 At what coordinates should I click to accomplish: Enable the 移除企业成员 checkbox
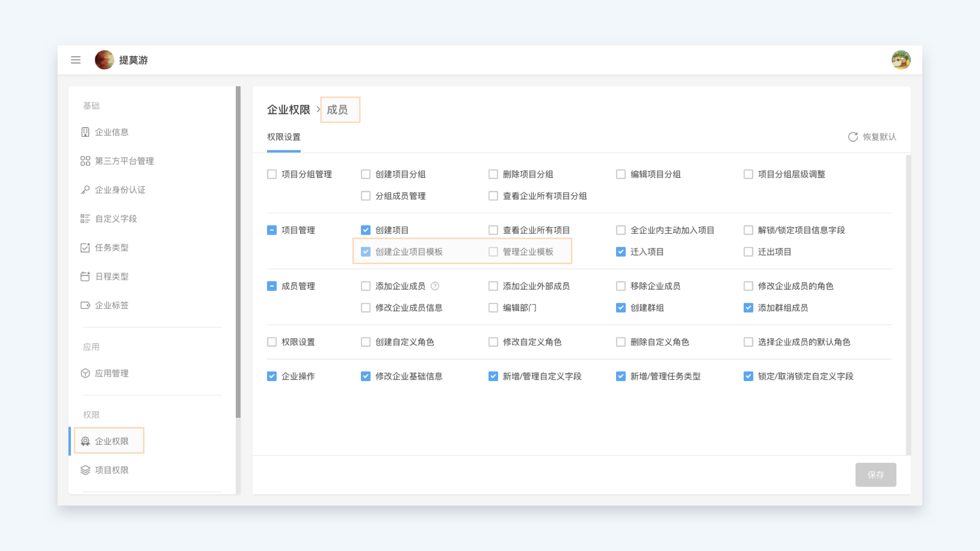(621, 286)
